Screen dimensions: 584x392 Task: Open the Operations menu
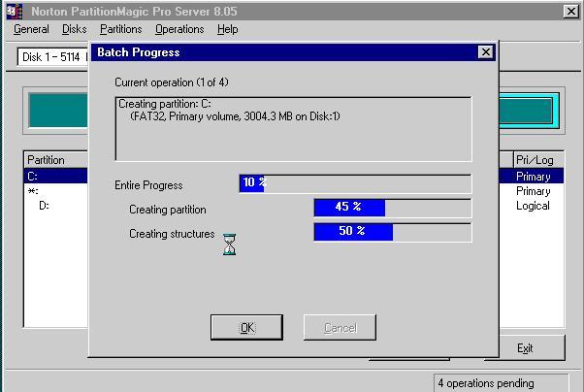[179, 29]
